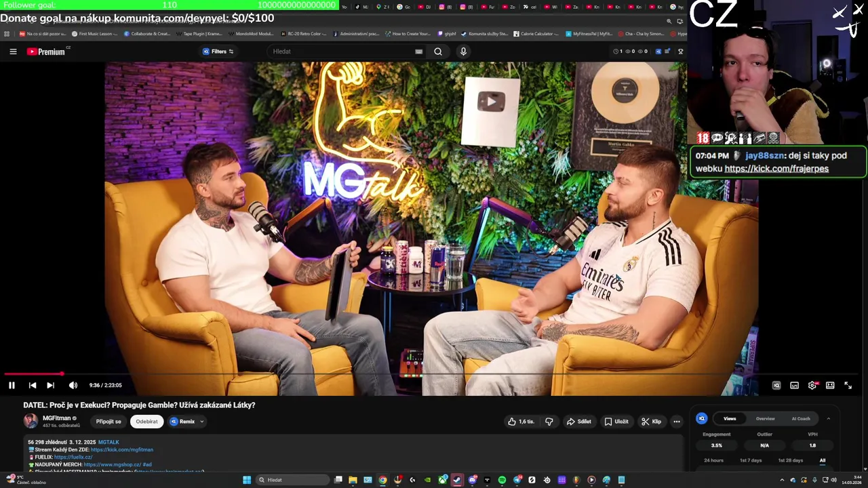Open more actions three-dot menu
Image resolution: width=868 pixels, height=488 pixels.
click(676, 422)
